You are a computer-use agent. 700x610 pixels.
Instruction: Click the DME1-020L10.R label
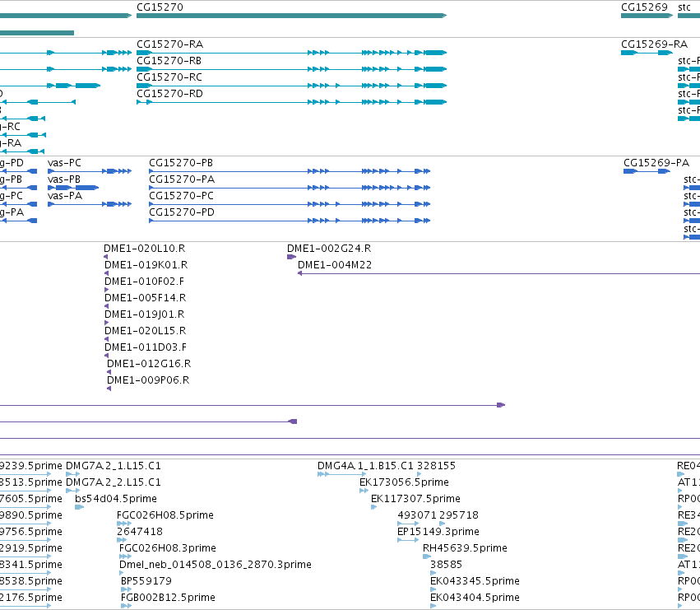144,249
